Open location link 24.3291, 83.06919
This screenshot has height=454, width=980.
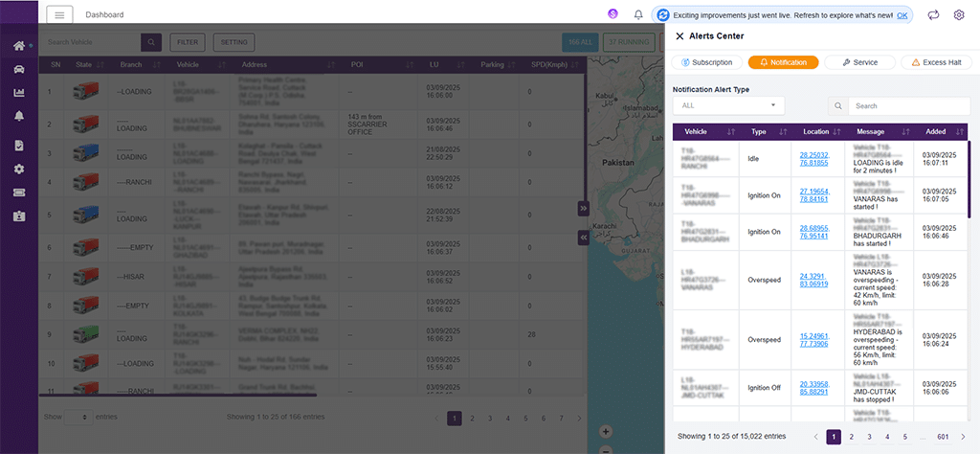[x=814, y=280]
